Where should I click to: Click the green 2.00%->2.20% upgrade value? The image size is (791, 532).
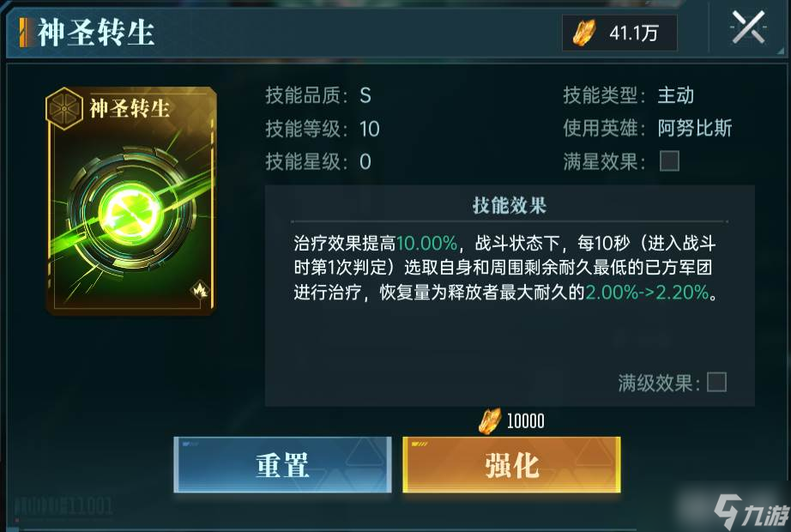(647, 293)
